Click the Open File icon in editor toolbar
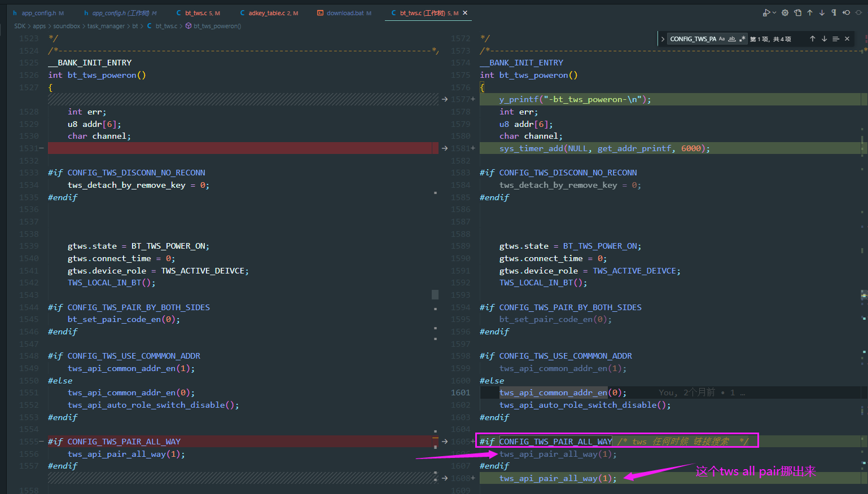 tap(797, 12)
